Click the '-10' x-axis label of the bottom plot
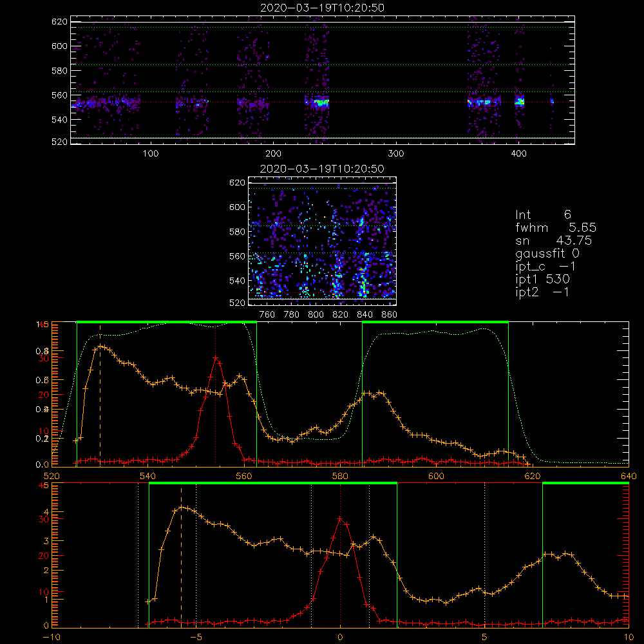Screen dimensions: 644x644 click(x=52, y=638)
